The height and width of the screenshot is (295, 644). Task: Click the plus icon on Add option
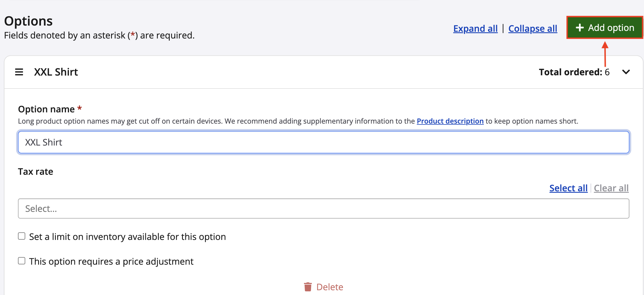pos(579,28)
